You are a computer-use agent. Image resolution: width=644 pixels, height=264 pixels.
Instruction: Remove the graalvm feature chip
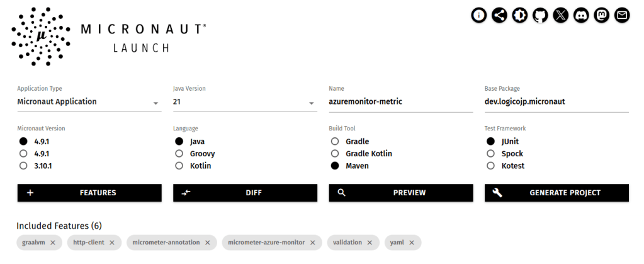(53, 243)
